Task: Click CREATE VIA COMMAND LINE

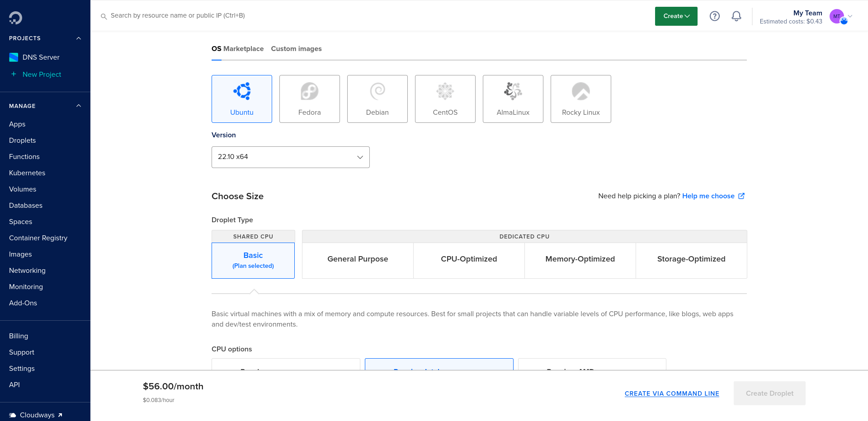Action: [672, 393]
